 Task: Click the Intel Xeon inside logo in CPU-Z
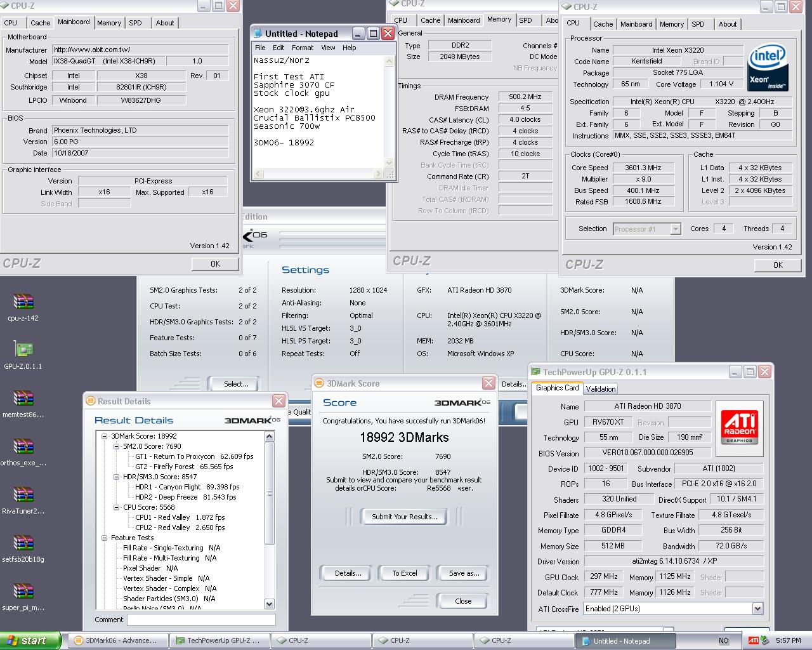tap(768, 69)
